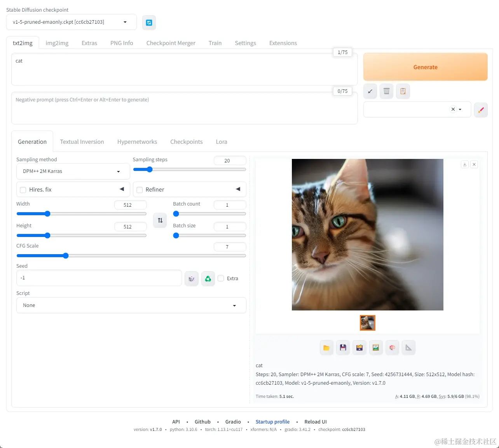Viewport: 499px width, 448px height.
Task: Click the random seed dice icon
Action: pyautogui.click(x=191, y=279)
